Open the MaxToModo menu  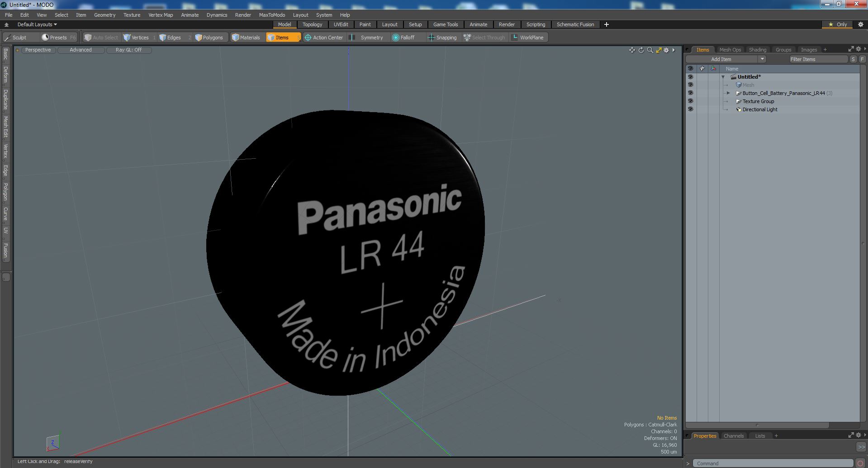pos(272,15)
